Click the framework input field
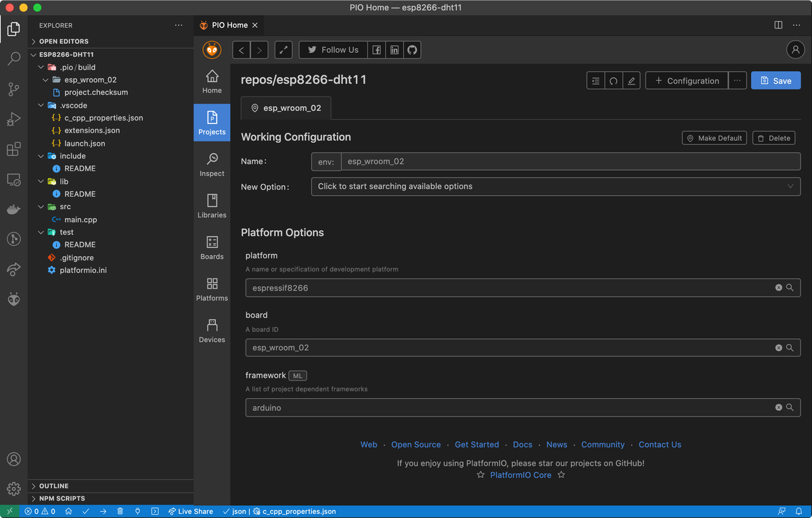 tap(523, 408)
